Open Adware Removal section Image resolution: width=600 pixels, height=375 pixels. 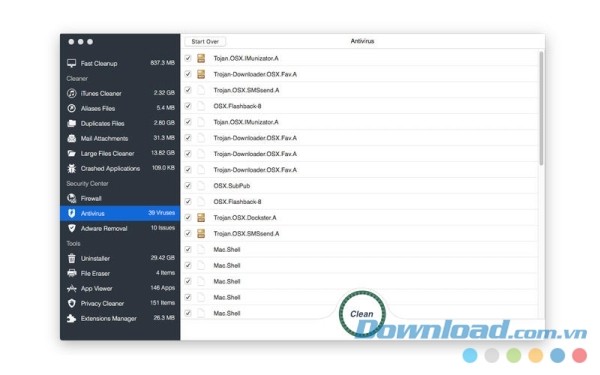point(120,228)
